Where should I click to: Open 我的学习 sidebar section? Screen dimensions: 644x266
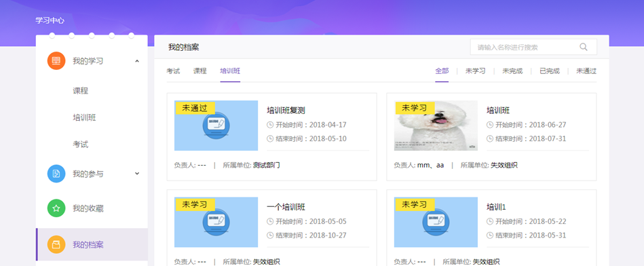92,61
